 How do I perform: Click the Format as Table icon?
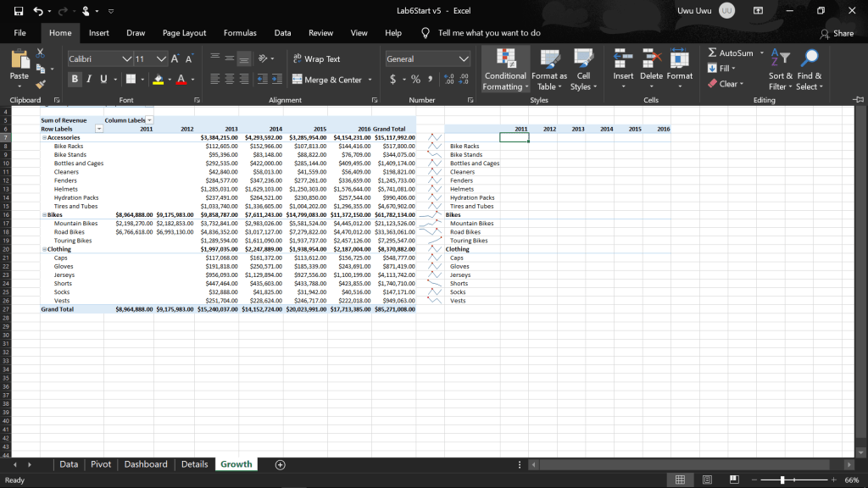coord(549,68)
